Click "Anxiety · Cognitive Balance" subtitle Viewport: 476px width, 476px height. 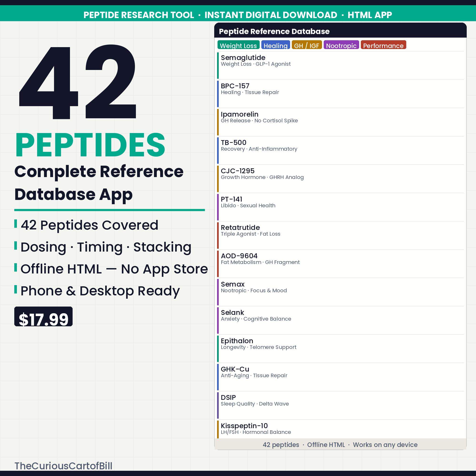256,319
